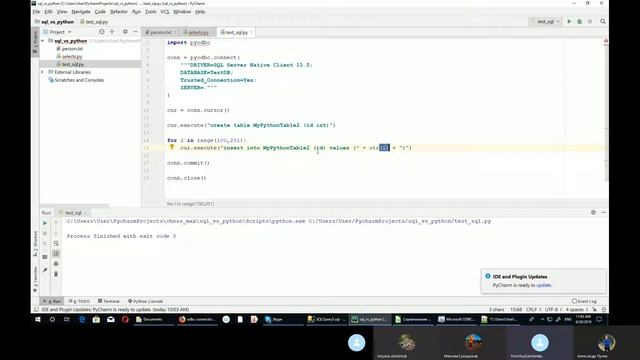Toggle soft-wrap in Run console
Screen dimensions: 640x360
pos(56,244)
